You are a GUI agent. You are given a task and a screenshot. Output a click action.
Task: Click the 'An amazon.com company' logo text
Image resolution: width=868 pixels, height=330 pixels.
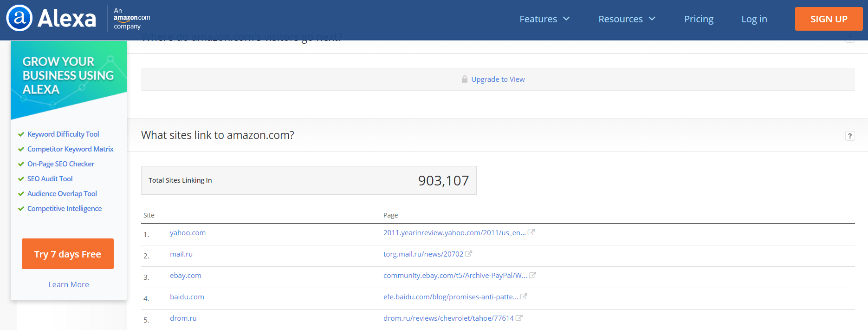point(132,19)
